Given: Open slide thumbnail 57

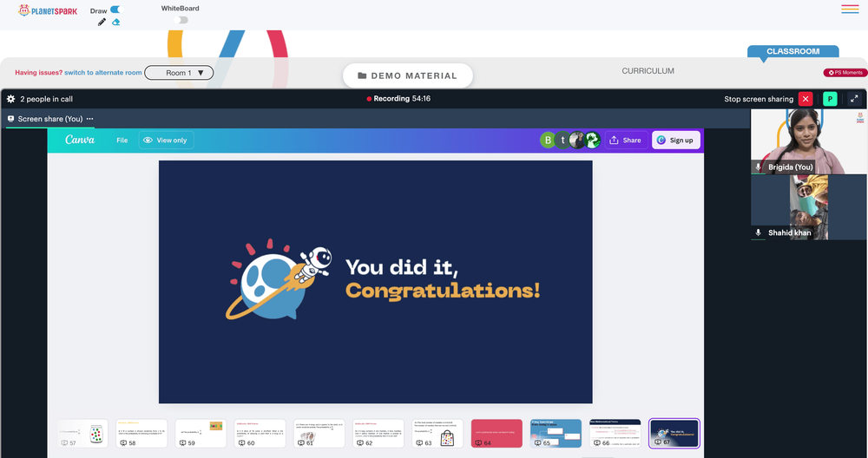Looking at the screenshot, I should point(82,433).
